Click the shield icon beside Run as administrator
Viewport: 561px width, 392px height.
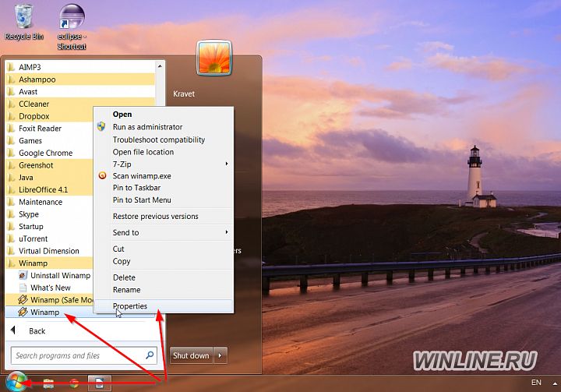pyautogui.click(x=101, y=127)
